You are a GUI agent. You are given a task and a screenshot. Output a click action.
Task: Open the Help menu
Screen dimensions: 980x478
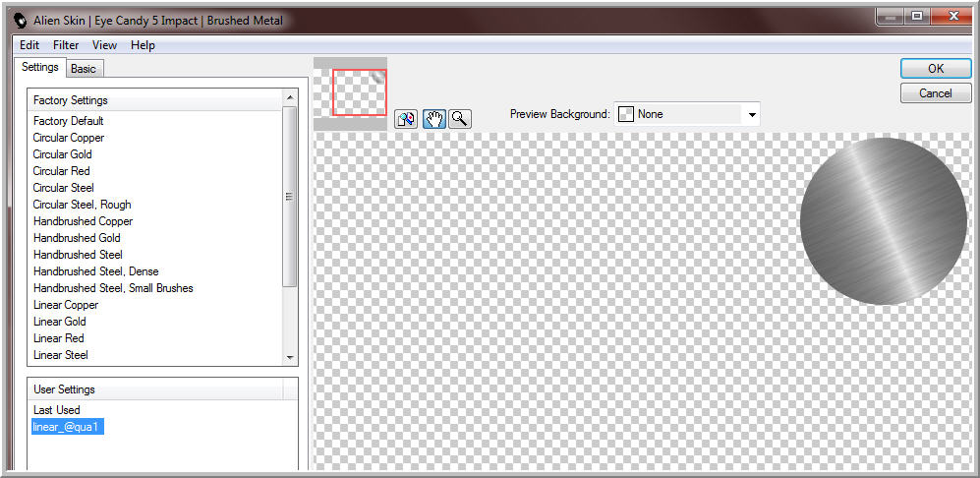pyautogui.click(x=143, y=45)
